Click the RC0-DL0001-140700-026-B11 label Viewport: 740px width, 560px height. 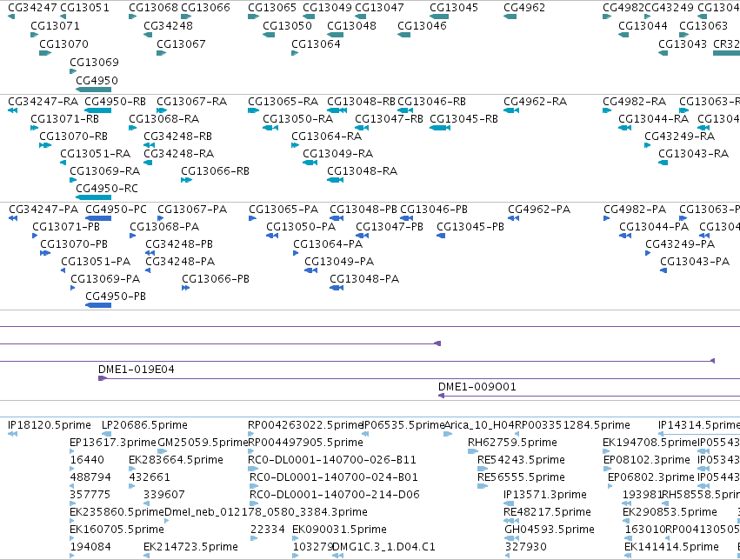click(332, 460)
